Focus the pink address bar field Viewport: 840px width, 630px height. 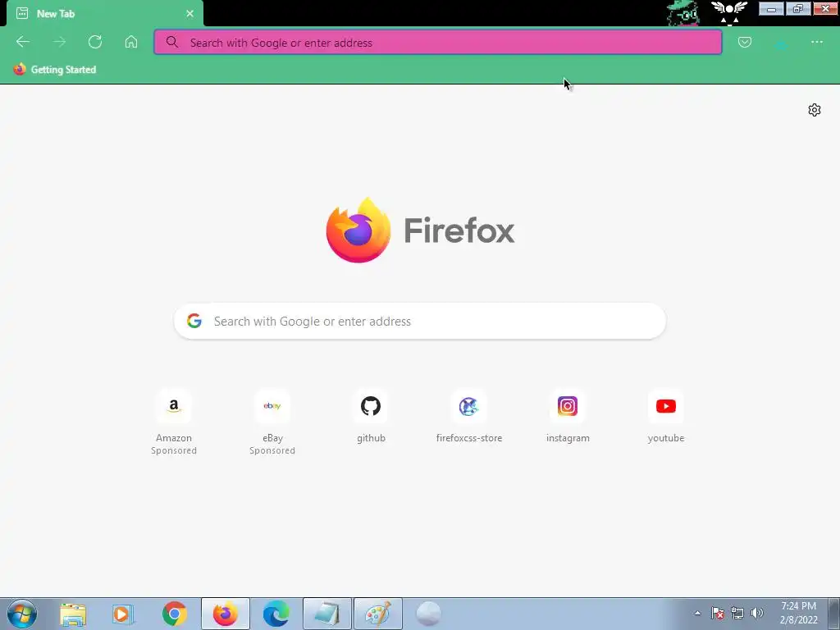438,43
